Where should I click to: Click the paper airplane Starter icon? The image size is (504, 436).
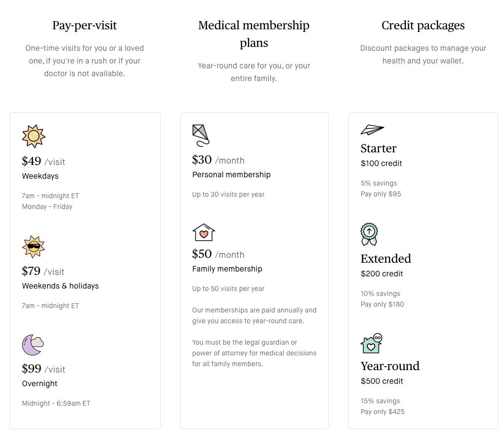tap(372, 129)
